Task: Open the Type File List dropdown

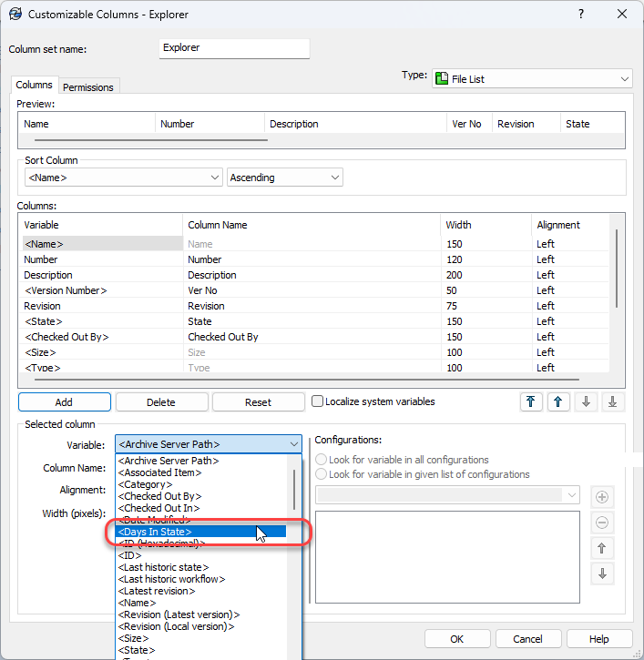Action: pos(532,79)
